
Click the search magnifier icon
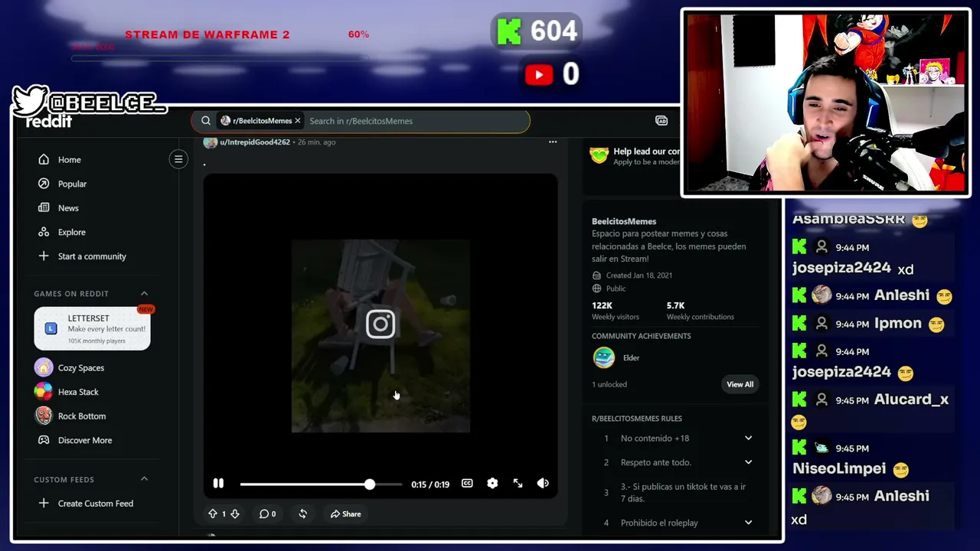pos(206,121)
